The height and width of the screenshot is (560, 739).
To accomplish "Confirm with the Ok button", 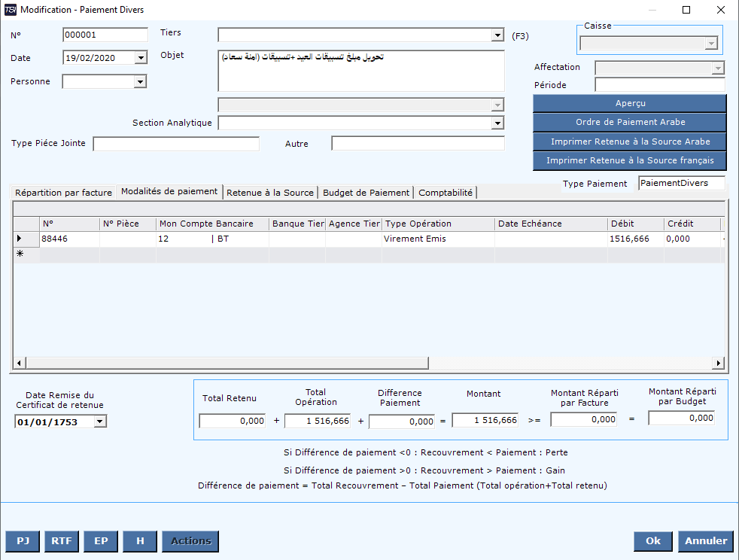I will pyautogui.click(x=652, y=540).
